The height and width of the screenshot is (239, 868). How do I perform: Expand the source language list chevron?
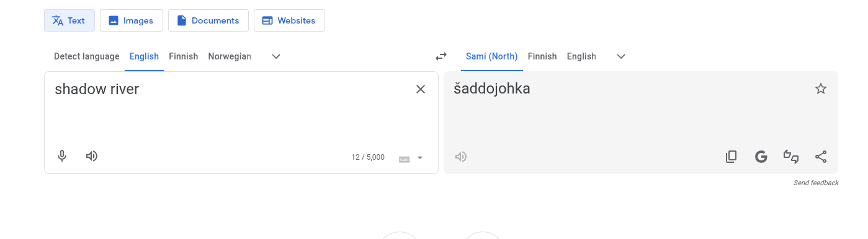[277, 56]
